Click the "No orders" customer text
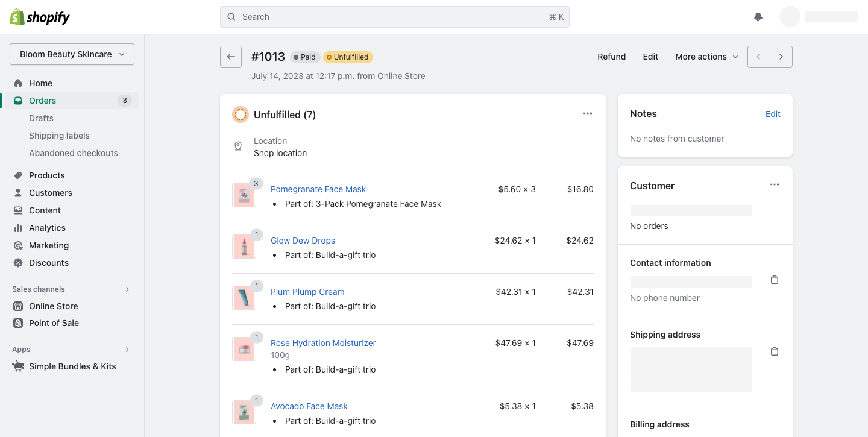868x437 pixels. pyautogui.click(x=649, y=226)
